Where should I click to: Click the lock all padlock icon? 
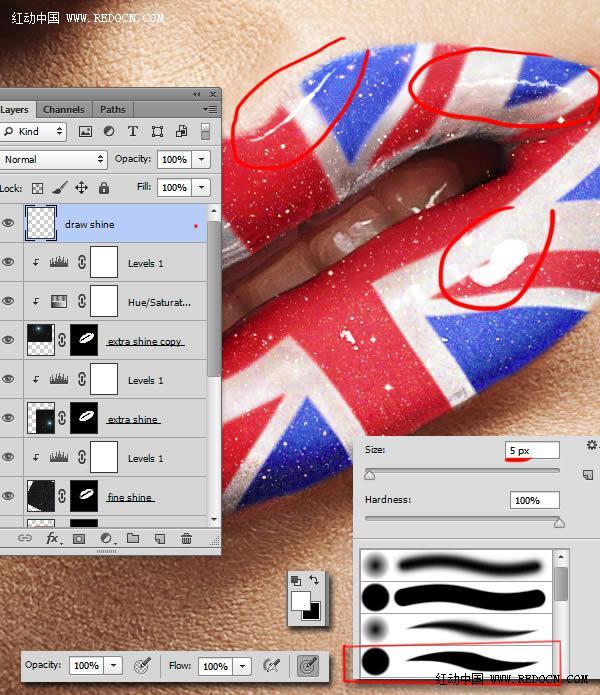pyautogui.click(x=104, y=187)
